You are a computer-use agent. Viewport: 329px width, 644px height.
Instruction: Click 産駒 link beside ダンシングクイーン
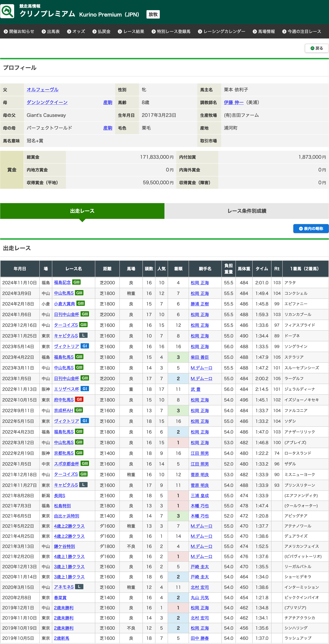click(x=108, y=103)
